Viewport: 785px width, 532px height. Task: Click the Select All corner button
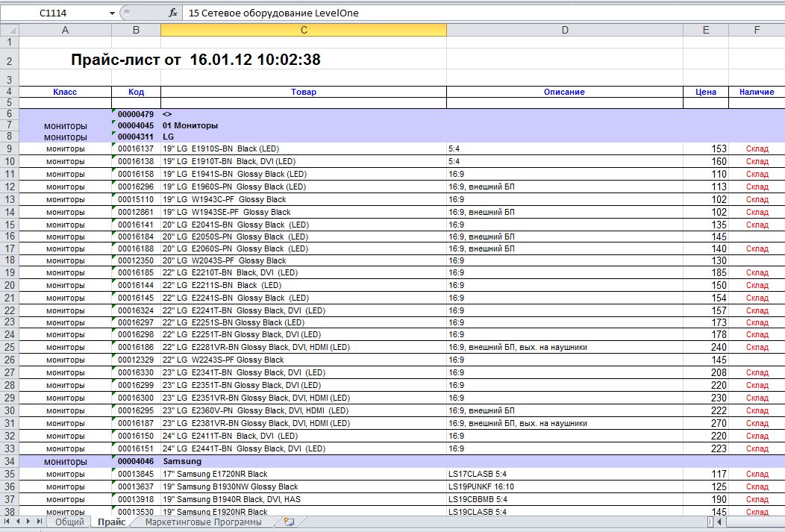coord(10,30)
